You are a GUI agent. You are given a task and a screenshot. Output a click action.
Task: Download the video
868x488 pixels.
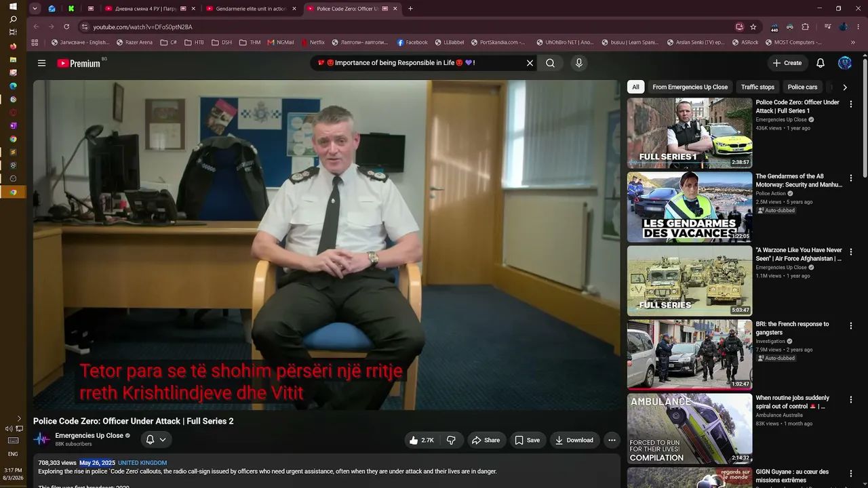[574, 440]
